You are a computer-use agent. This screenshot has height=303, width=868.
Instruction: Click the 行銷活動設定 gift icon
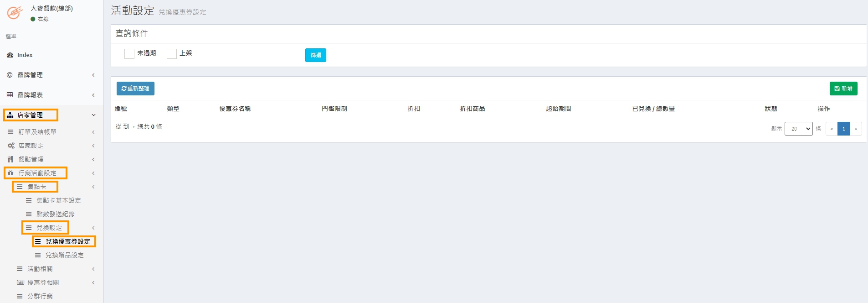(x=10, y=173)
